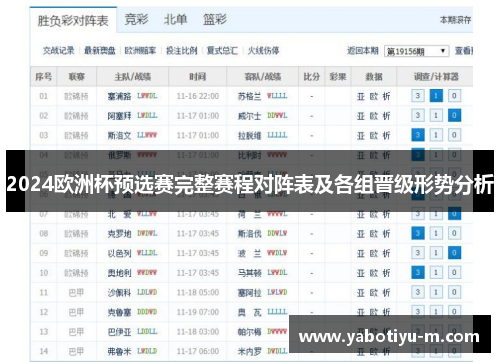
Task: Select outcome 1 for match 03 斯洛文
Action: 436,135
